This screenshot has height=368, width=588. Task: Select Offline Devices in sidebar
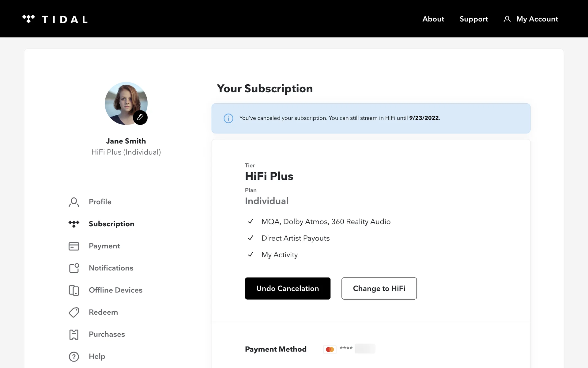[115, 290]
